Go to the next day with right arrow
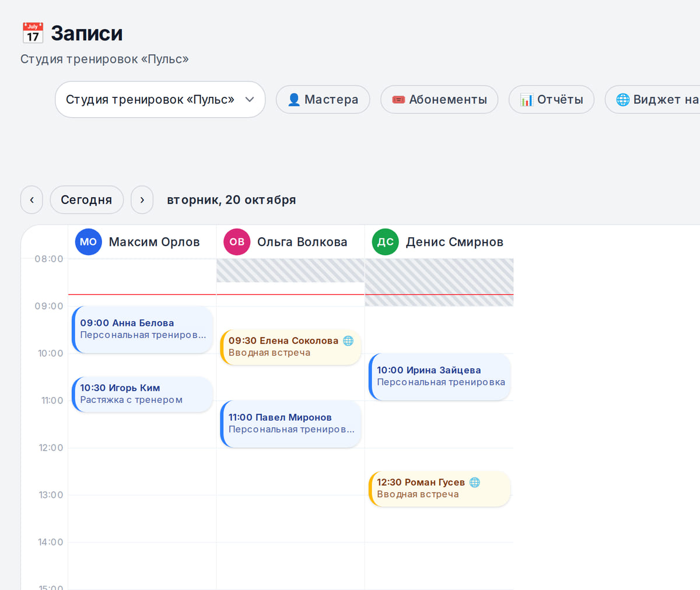The height and width of the screenshot is (590, 700). (x=142, y=200)
